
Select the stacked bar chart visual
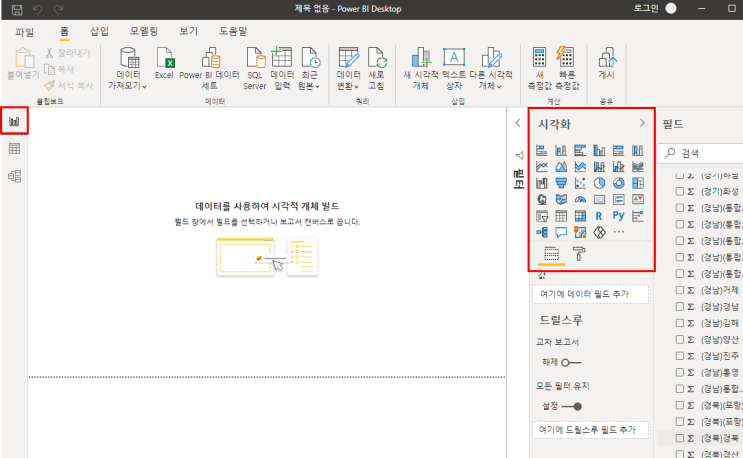(542, 151)
